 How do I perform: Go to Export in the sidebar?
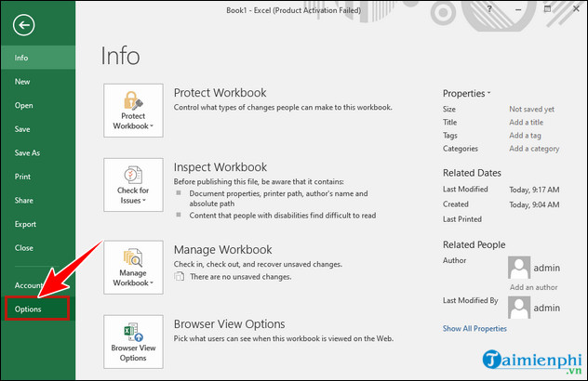pos(38,224)
